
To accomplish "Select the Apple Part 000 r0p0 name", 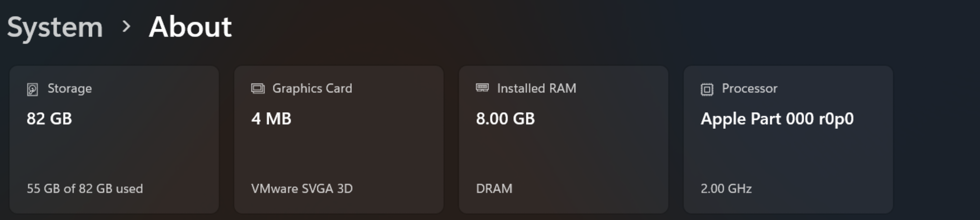I will 777,119.
